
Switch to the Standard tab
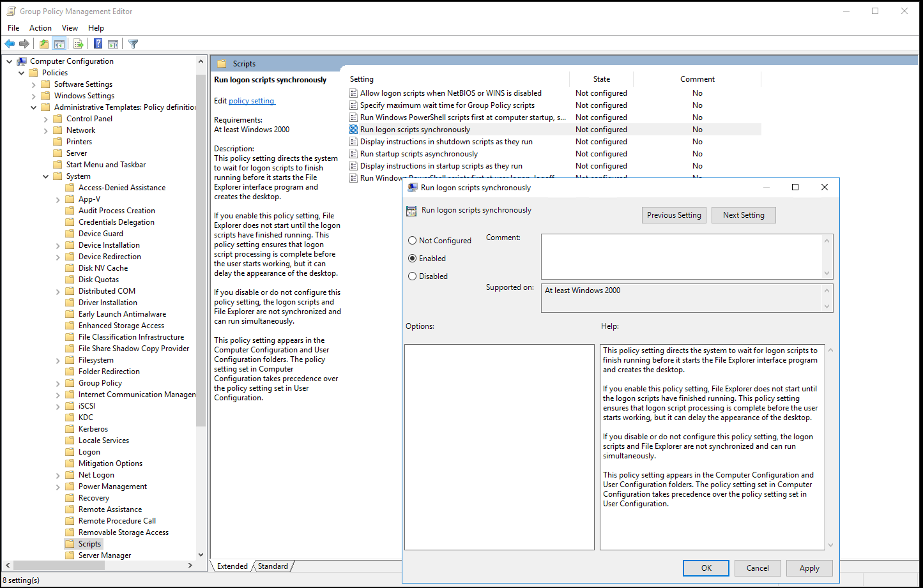(x=273, y=566)
